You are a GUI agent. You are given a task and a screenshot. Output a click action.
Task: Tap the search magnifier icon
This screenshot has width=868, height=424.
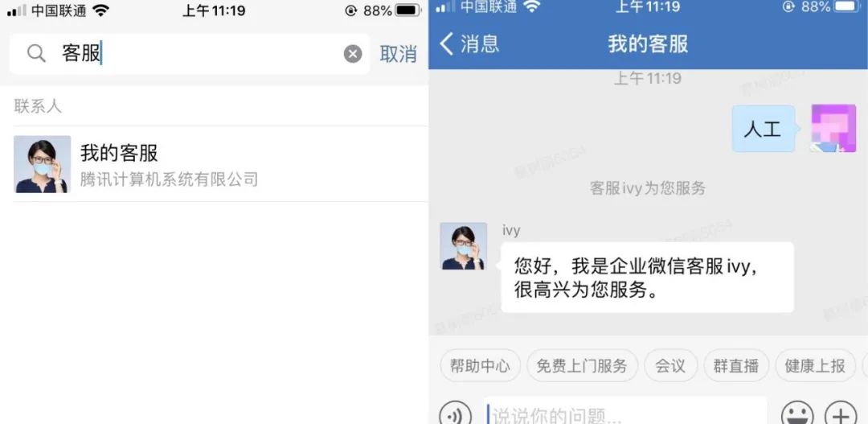pos(36,54)
